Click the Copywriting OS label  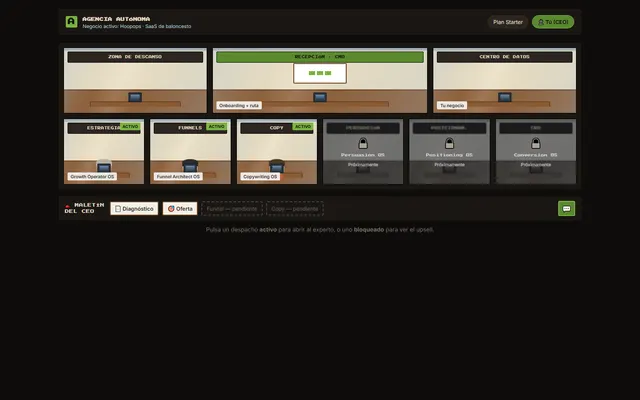pyautogui.click(x=260, y=177)
